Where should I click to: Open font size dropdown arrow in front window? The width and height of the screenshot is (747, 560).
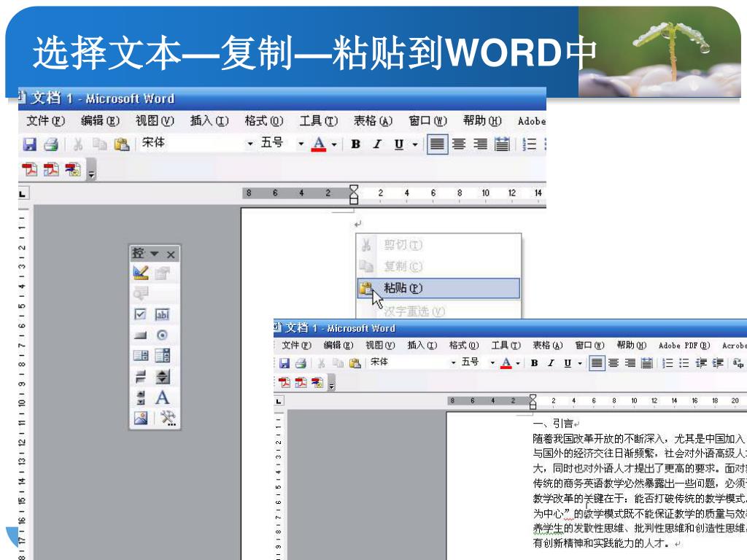pyautogui.click(x=492, y=363)
